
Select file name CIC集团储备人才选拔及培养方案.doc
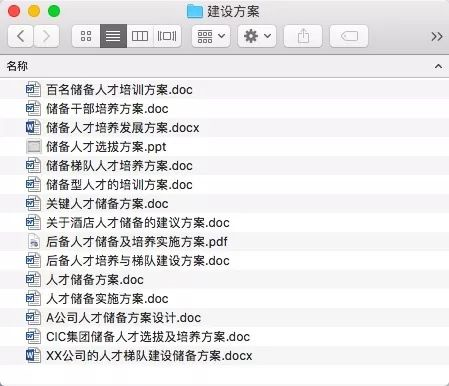148,337
